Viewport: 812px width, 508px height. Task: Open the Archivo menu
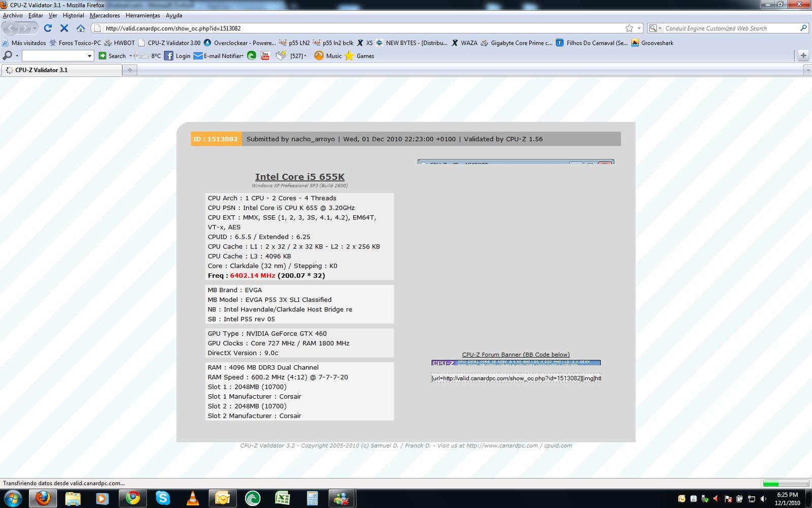(x=13, y=15)
